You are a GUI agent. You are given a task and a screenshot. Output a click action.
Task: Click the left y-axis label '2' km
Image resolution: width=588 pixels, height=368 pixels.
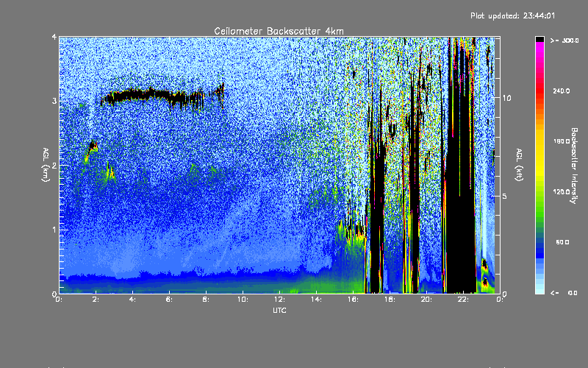pyautogui.click(x=54, y=165)
